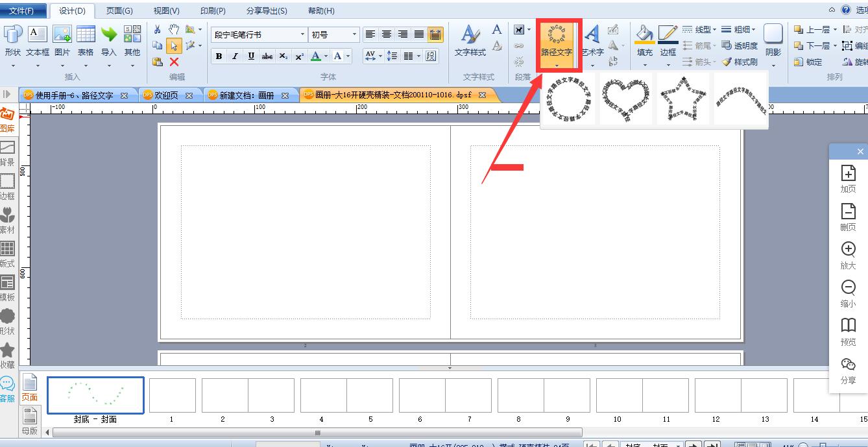The width and height of the screenshot is (868, 447).
Task: Open 素材 materials panel
Action: (7, 221)
